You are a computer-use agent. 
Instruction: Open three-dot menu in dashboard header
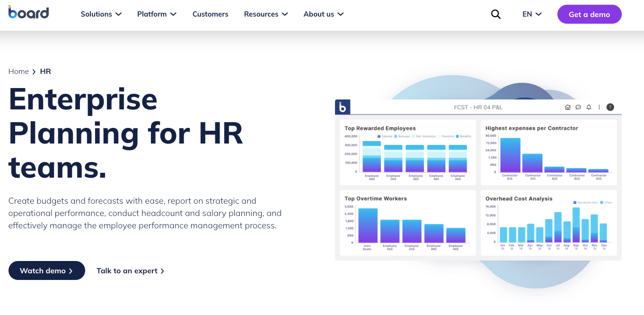(599, 107)
